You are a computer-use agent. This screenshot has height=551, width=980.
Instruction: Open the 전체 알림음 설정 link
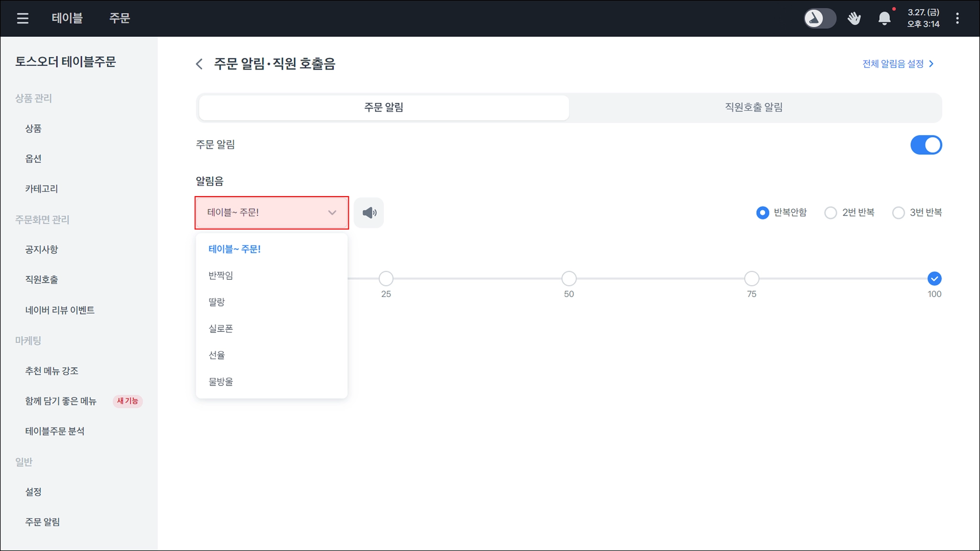[892, 64]
